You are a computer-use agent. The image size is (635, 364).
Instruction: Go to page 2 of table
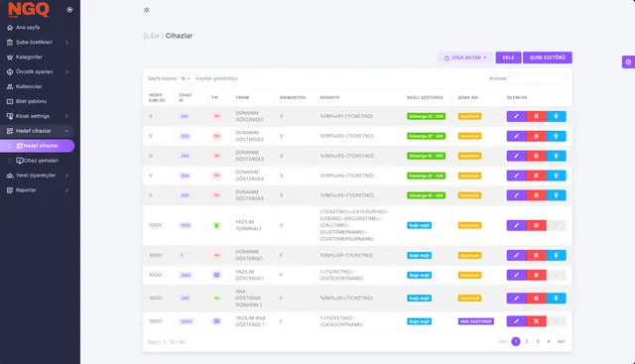pos(527,342)
